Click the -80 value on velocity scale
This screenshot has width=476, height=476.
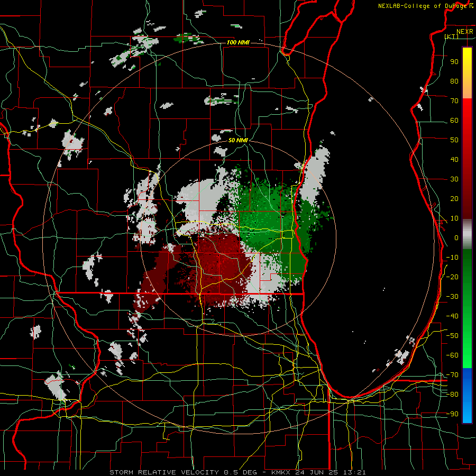(x=452, y=395)
